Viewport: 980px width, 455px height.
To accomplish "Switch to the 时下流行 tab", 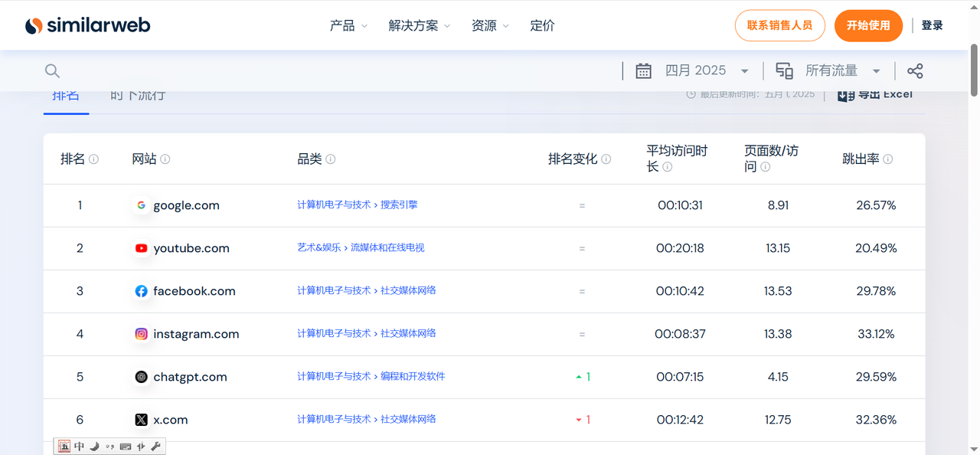I will [x=138, y=96].
